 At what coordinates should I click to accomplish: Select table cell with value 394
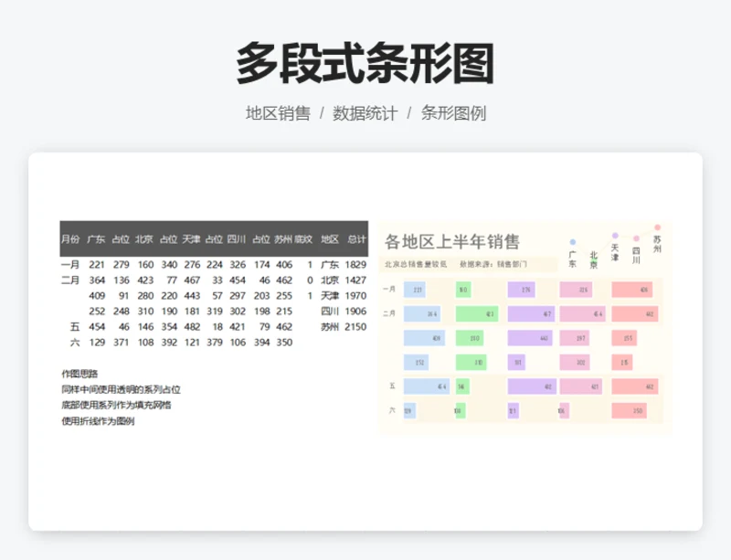(262, 343)
